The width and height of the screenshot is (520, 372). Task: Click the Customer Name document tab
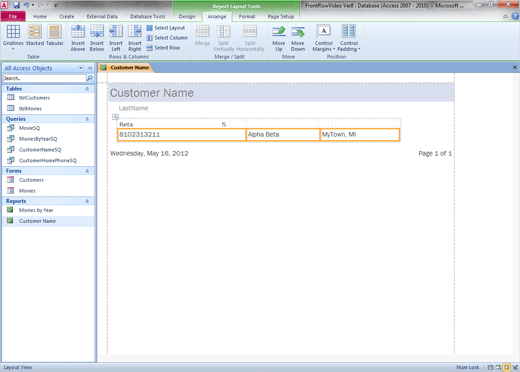pos(126,68)
